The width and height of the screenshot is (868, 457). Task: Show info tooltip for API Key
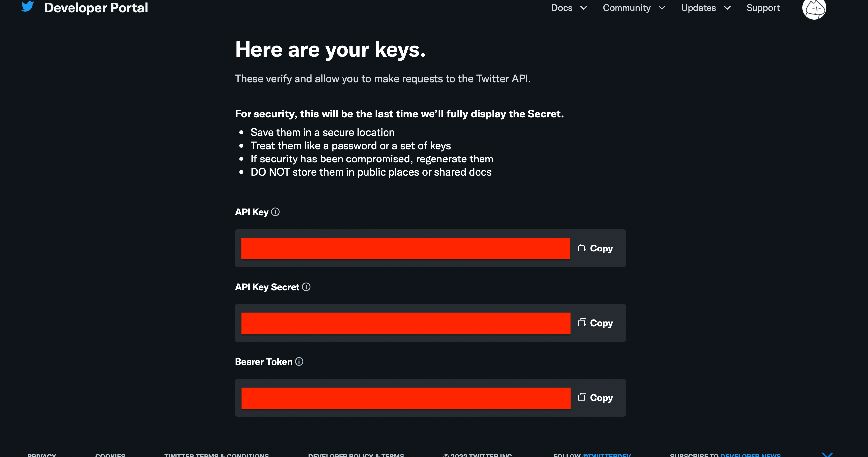pos(275,212)
